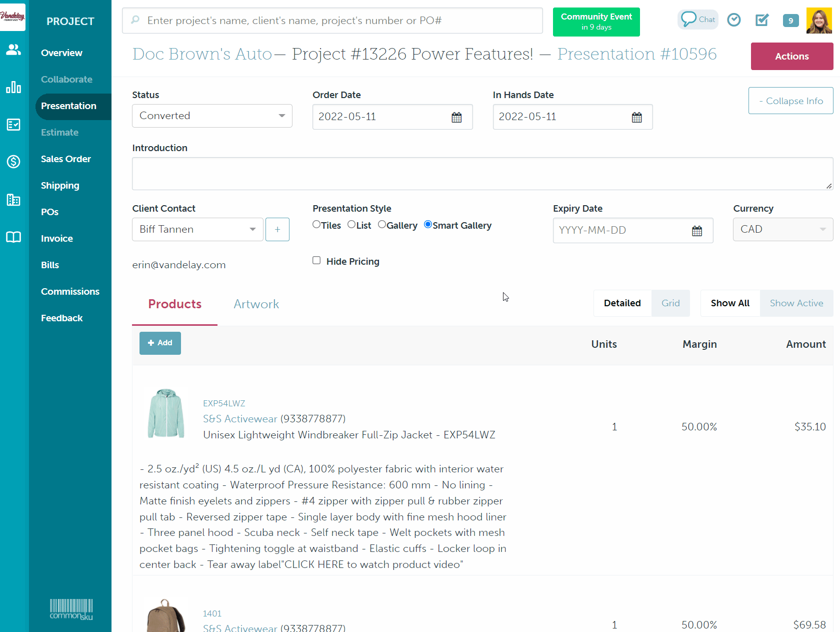This screenshot has height=632, width=840.
Task: Open the Chat bubble icon
Action: 697,20
